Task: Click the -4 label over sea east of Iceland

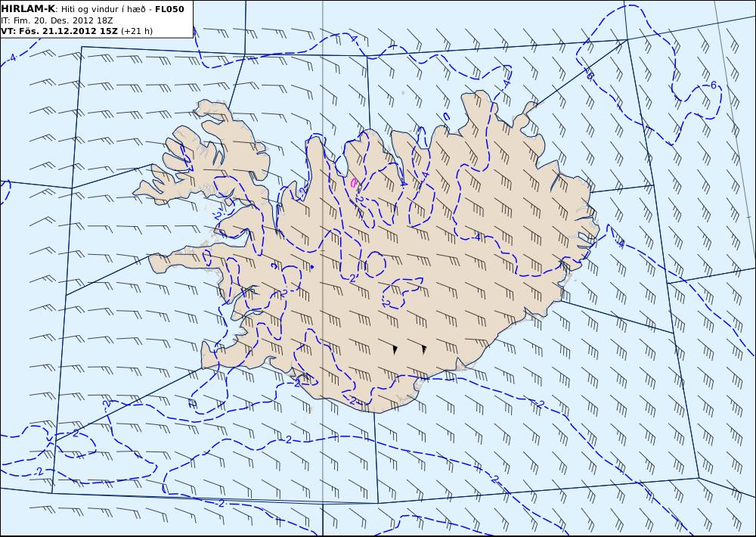Action: [621, 244]
